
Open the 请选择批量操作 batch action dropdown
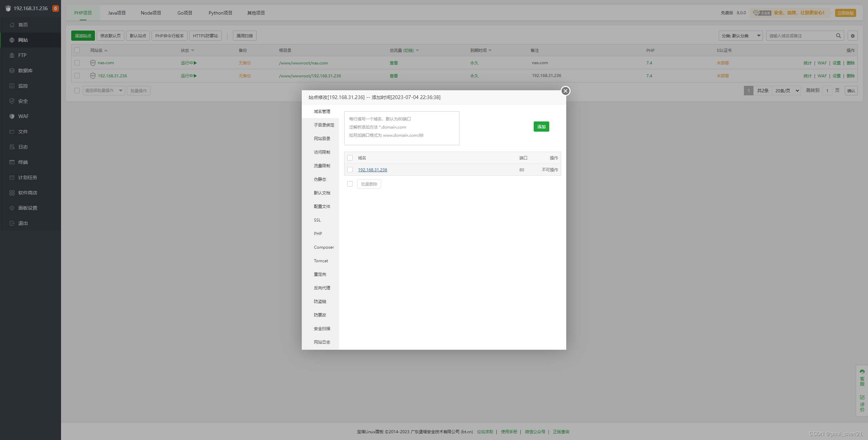pyautogui.click(x=104, y=91)
